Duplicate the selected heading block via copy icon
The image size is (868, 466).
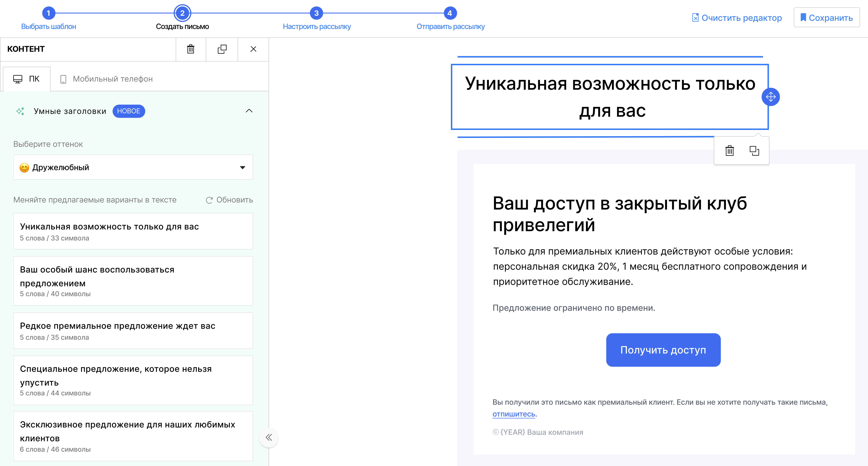pyautogui.click(x=754, y=151)
